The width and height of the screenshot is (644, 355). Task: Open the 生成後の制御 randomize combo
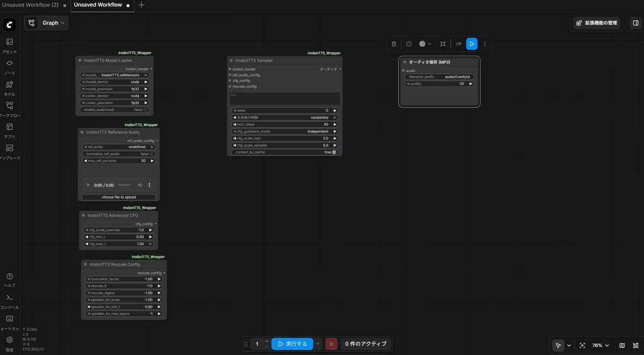click(x=284, y=117)
